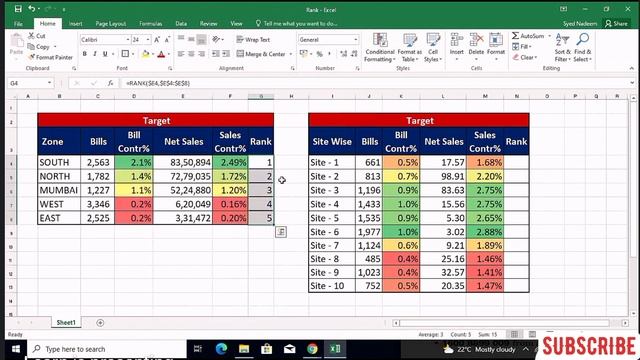
Task: Click the Undo arrow icon
Action: [31, 9]
